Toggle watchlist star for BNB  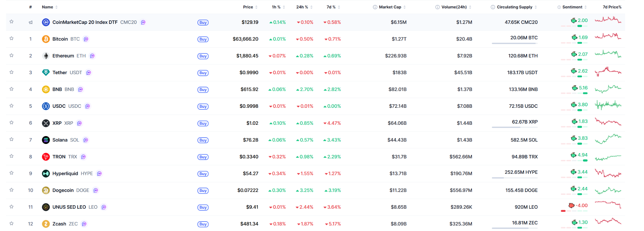pyautogui.click(x=11, y=89)
